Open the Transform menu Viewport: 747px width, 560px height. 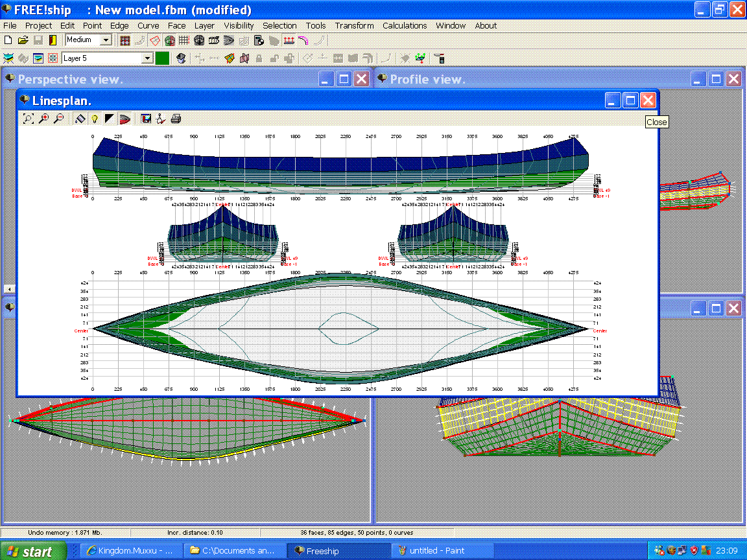pyautogui.click(x=354, y=26)
